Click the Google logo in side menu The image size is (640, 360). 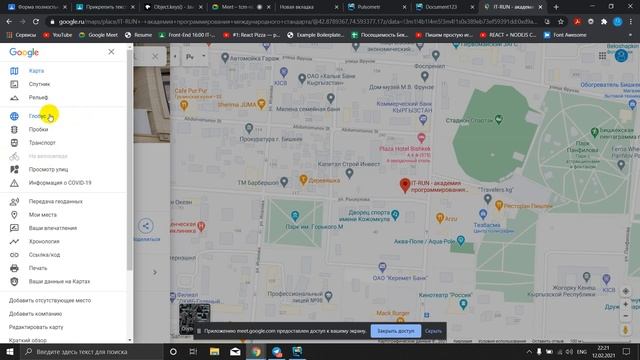coord(24,52)
